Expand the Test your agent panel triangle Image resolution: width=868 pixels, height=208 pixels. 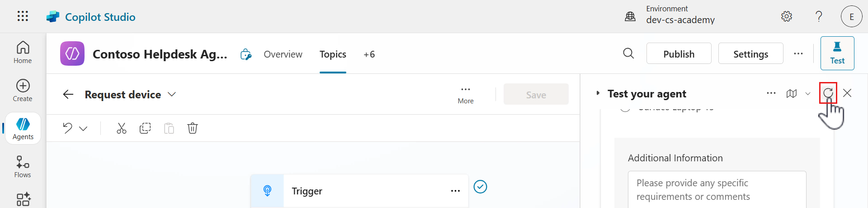[598, 93]
